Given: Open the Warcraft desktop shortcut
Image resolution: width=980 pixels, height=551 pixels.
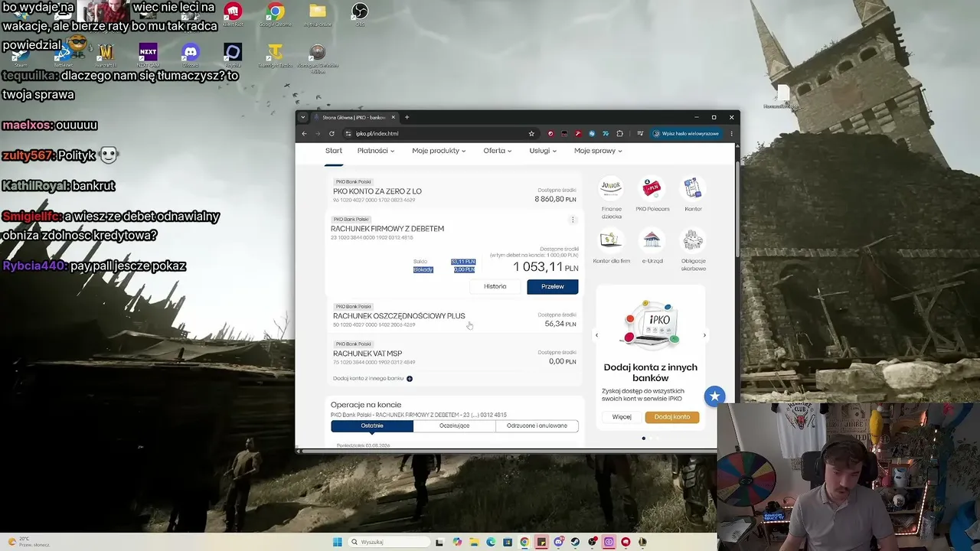Looking at the screenshot, I should [x=106, y=55].
